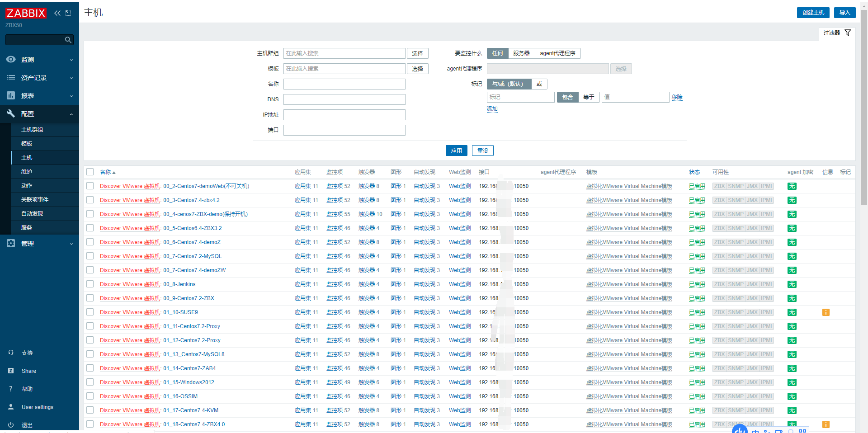Click the 导入 button
Viewport: 868px width, 433px height.
tap(844, 13)
